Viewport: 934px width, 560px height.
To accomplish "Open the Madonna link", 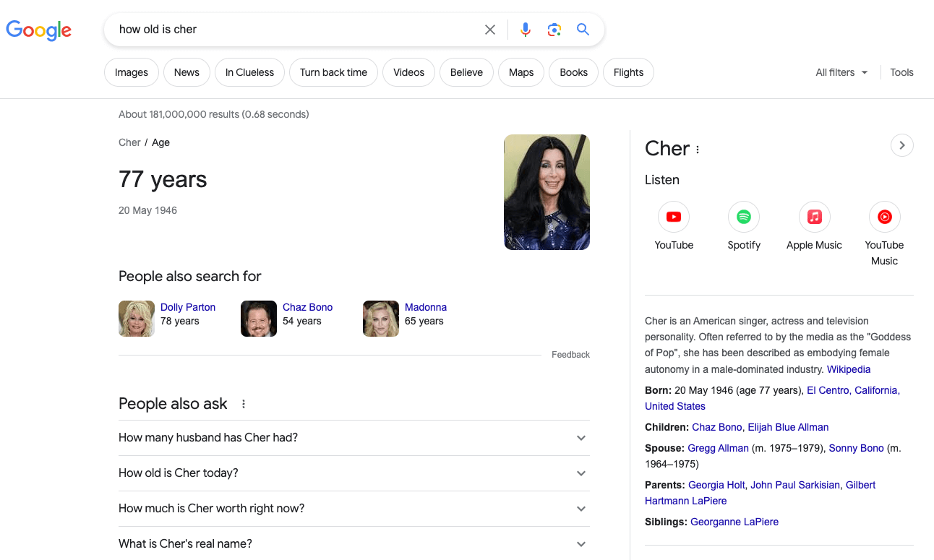I will (426, 307).
